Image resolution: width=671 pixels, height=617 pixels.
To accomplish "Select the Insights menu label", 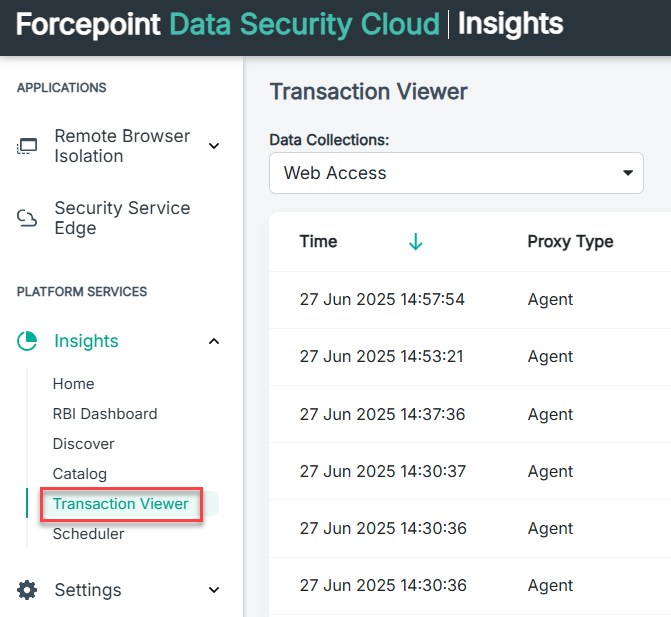I will pyautogui.click(x=86, y=341).
